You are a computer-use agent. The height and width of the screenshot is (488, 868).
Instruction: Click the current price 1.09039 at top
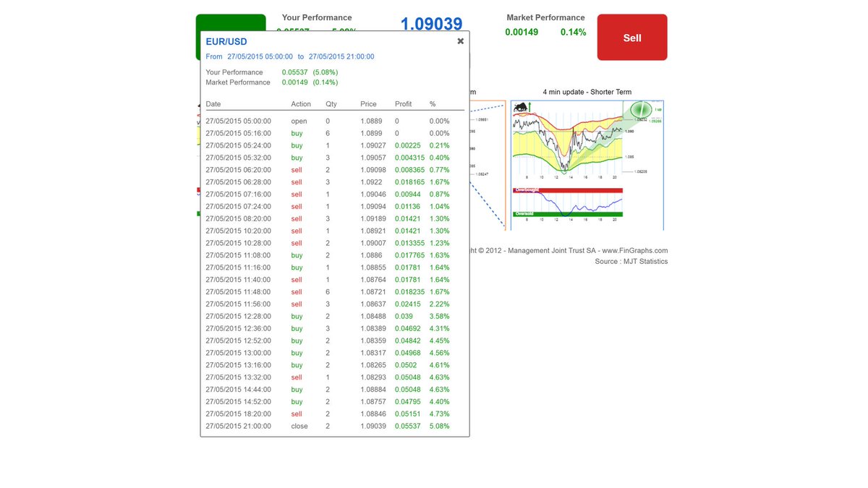coord(431,24)
